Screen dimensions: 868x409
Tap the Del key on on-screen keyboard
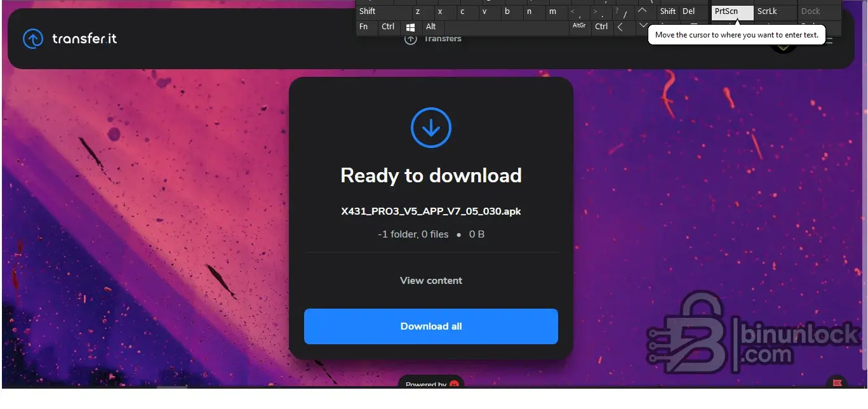(692, 12)
